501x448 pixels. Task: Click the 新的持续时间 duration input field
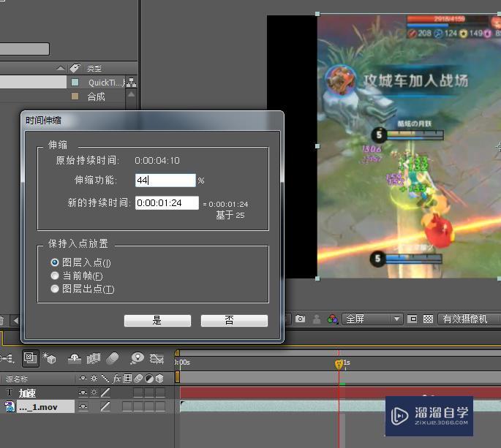(x=167, y=203)
